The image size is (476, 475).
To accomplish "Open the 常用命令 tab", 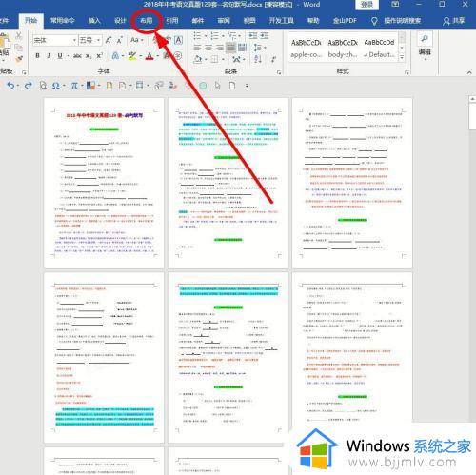I will [x=63, y=21].
